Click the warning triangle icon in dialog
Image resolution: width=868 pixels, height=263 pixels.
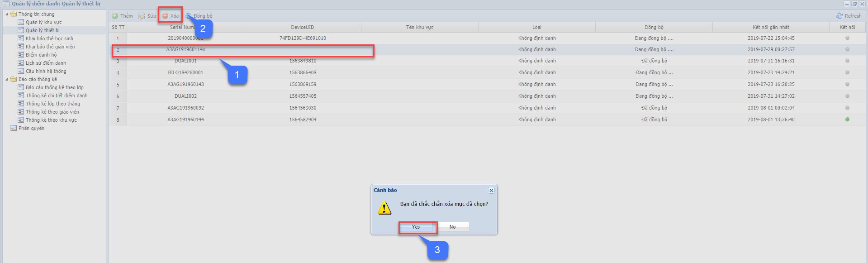coord(384,208)
